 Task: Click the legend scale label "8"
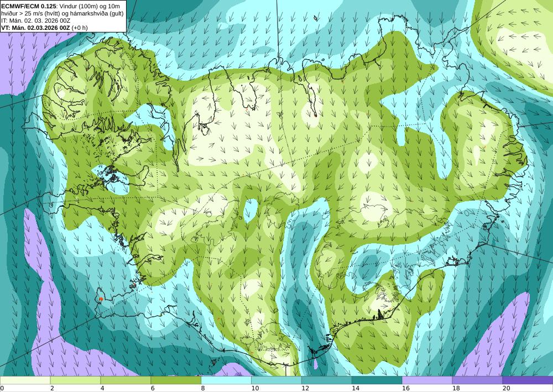tap(203, 389)
